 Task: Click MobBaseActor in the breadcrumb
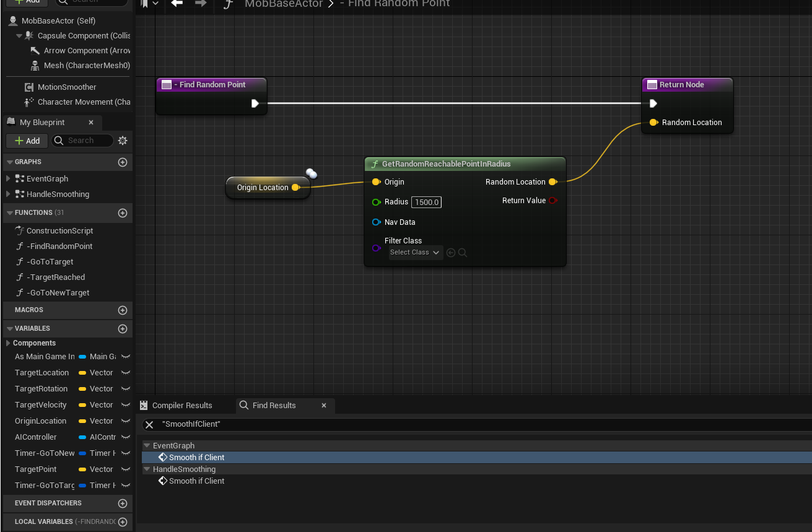284,4
